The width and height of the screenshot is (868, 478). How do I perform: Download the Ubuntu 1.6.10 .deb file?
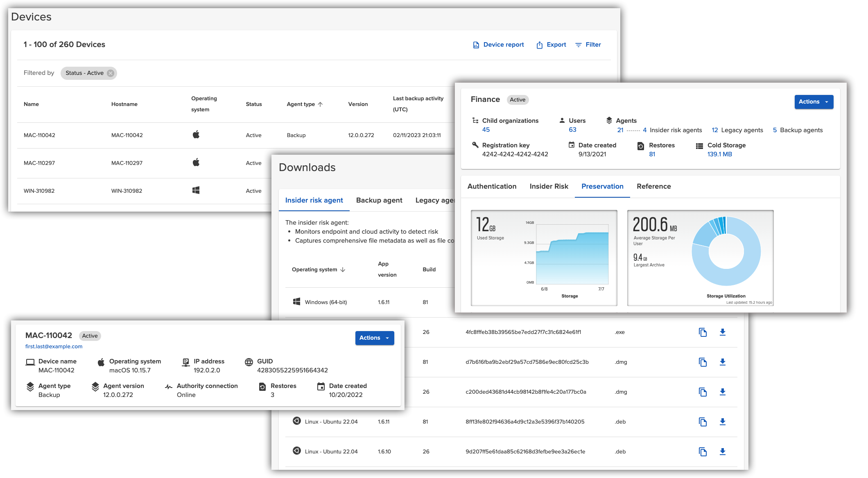723,452
